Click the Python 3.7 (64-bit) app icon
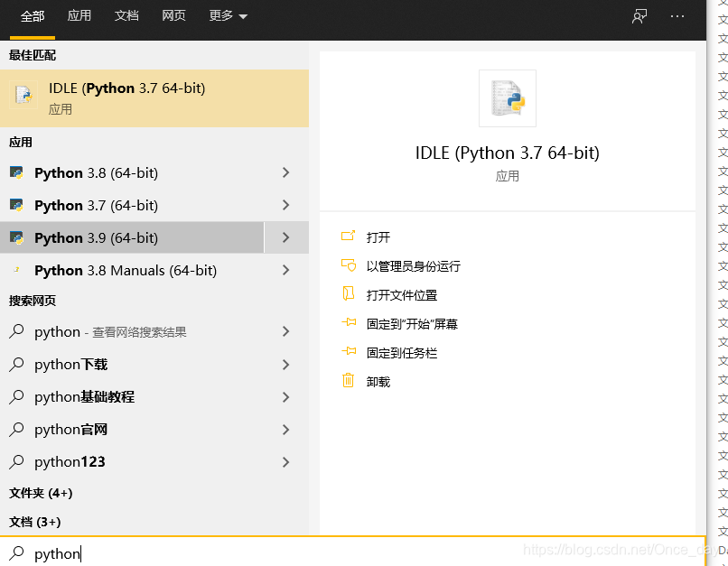 click(17, 205)
